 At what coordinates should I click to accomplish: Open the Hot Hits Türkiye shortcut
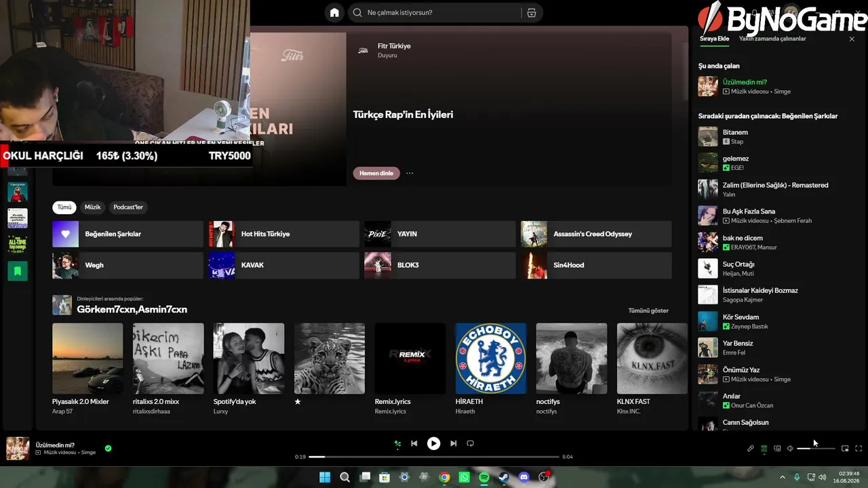point(283,234)
